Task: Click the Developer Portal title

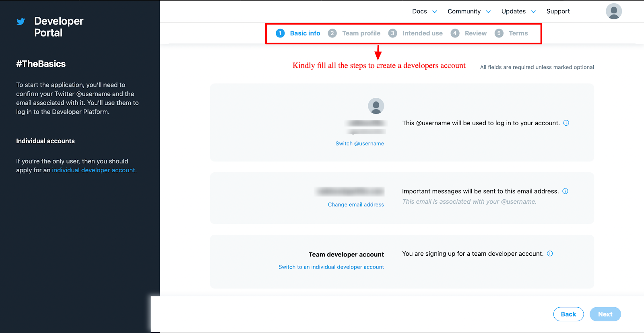Action: (59, 27)
